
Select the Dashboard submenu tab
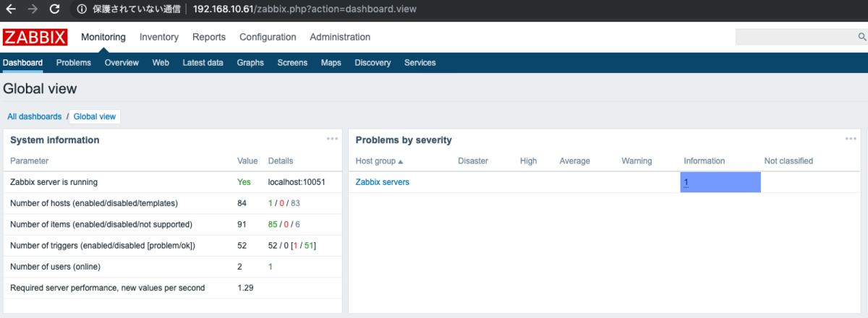click(22, 63)
